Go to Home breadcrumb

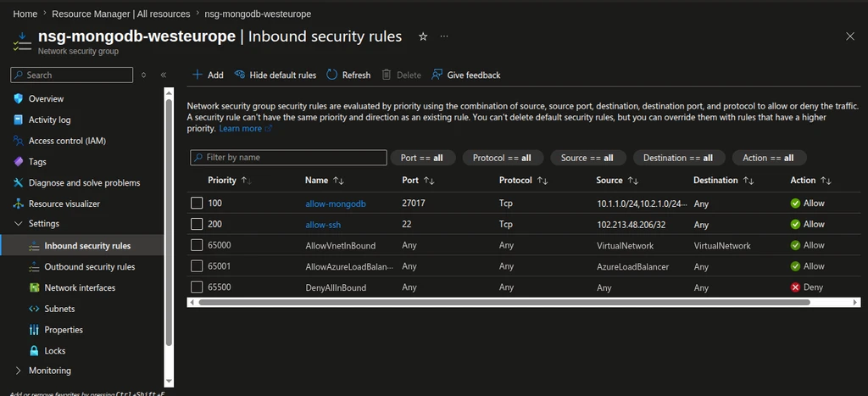coord(25,14)
